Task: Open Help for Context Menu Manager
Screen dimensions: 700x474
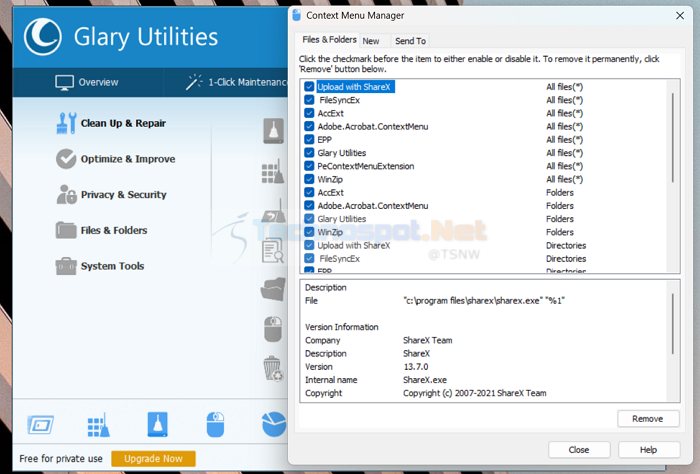Action: tap(649, 450)
